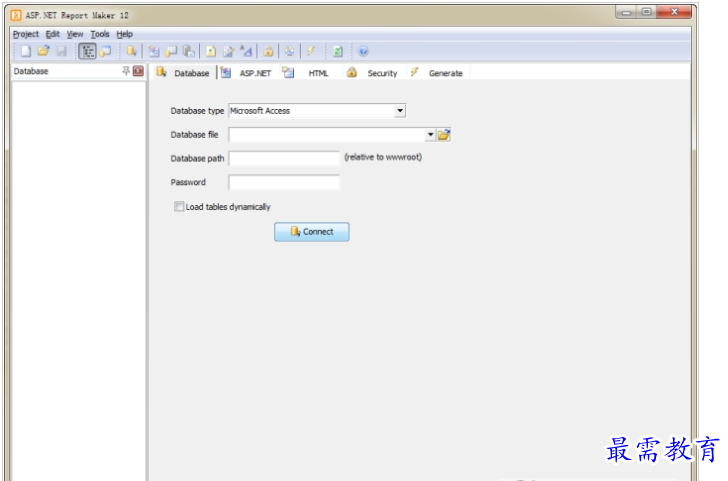Click the green refresh toolbar icon
The width and height of the screenshot is (728, 481).
[338, 51]
